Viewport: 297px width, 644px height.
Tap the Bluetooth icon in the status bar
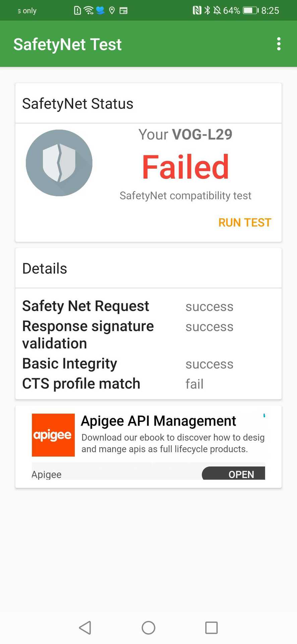207,10
